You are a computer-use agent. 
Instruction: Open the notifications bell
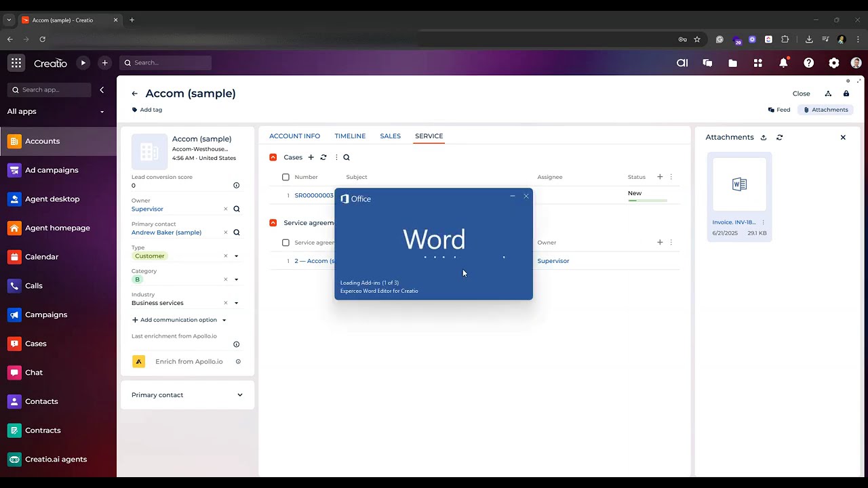[783, 62]
